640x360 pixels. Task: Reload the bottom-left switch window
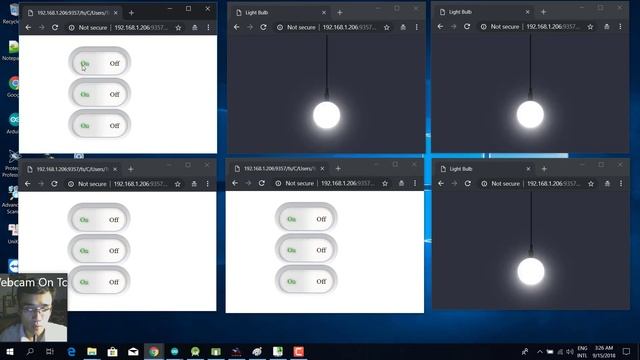[x=54, y=184]
